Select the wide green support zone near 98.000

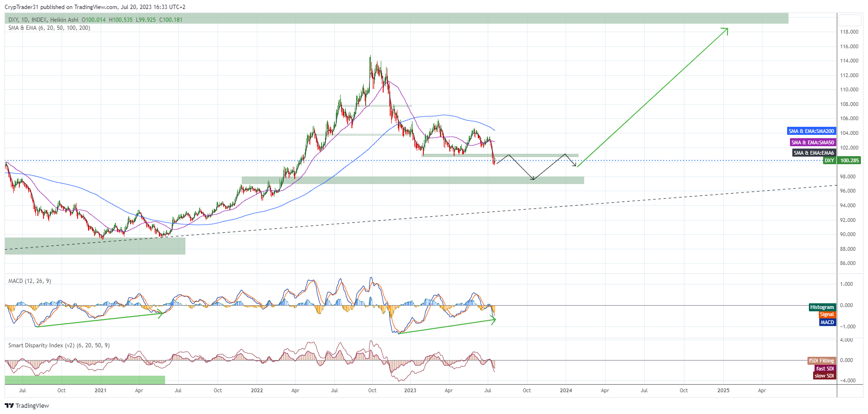[412, 180]
